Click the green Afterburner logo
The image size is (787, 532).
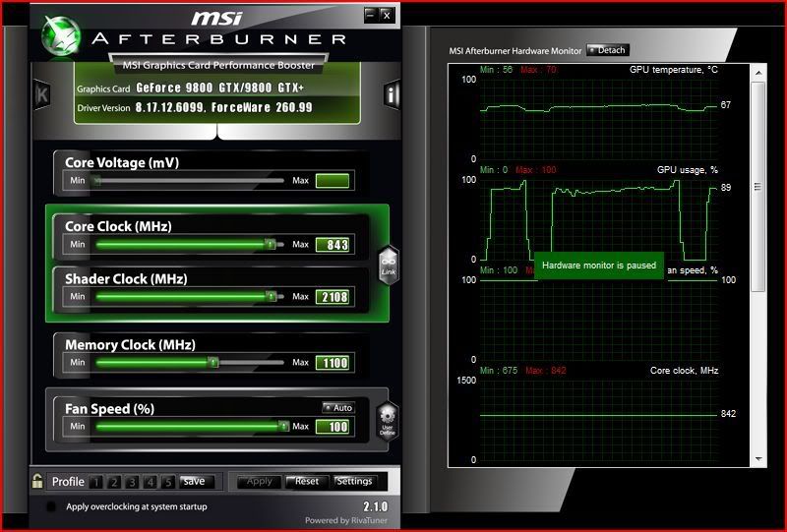61,35
